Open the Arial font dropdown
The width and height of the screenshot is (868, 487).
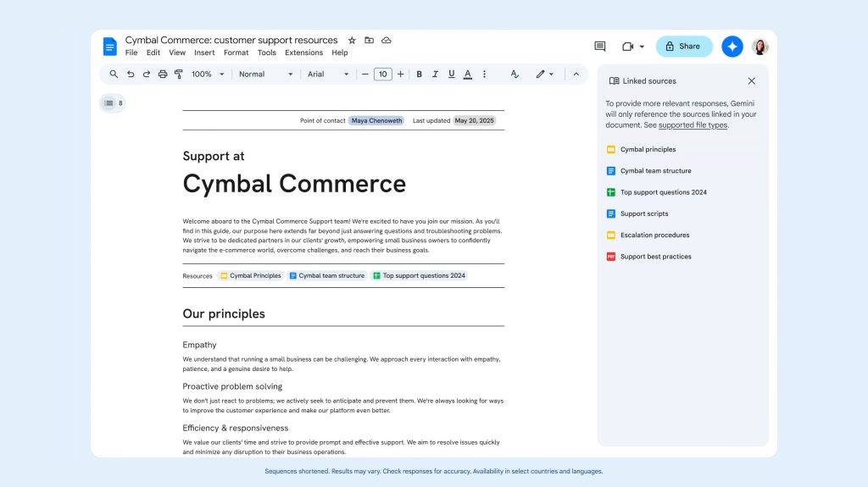(x=328, y=75)
